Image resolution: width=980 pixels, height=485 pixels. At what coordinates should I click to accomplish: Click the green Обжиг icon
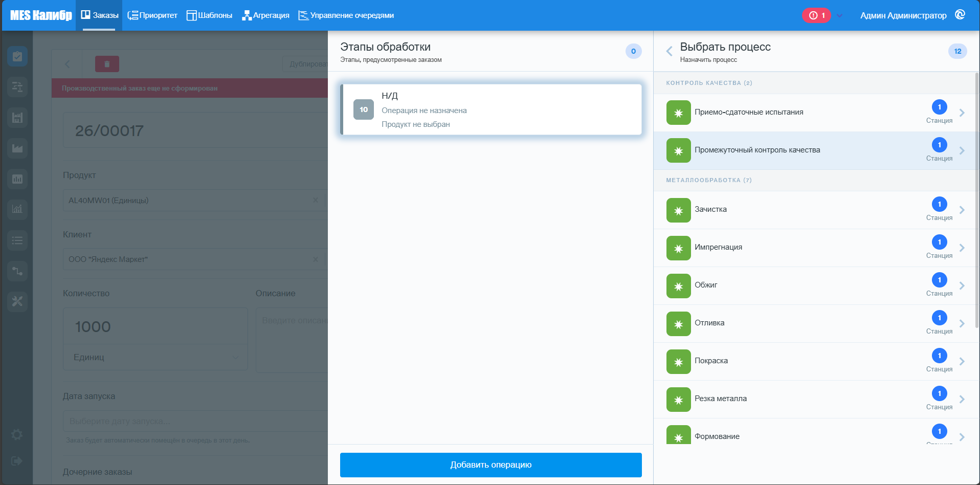tap(679, 286)
